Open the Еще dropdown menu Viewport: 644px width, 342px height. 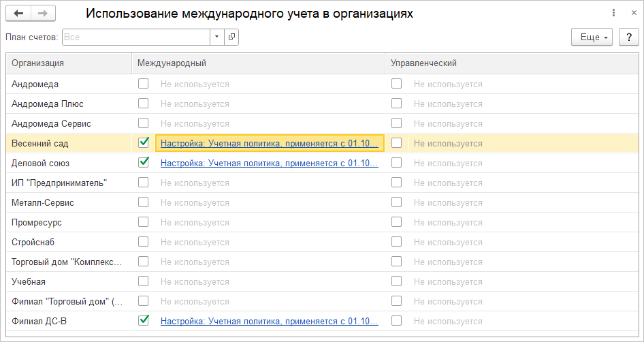[x=592, y=37]
